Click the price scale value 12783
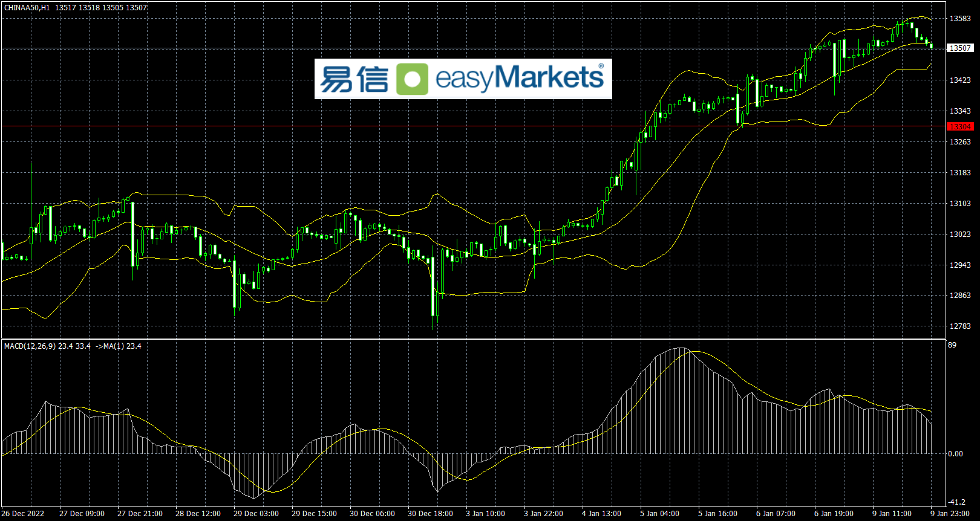This screenshot has height=521, width=980. (x=960, y=326)
